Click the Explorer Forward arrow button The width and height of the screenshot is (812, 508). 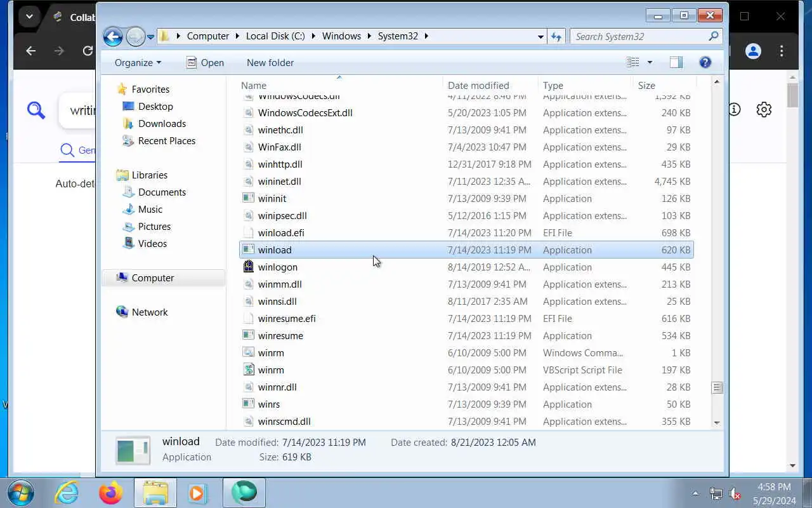point(135,36)
